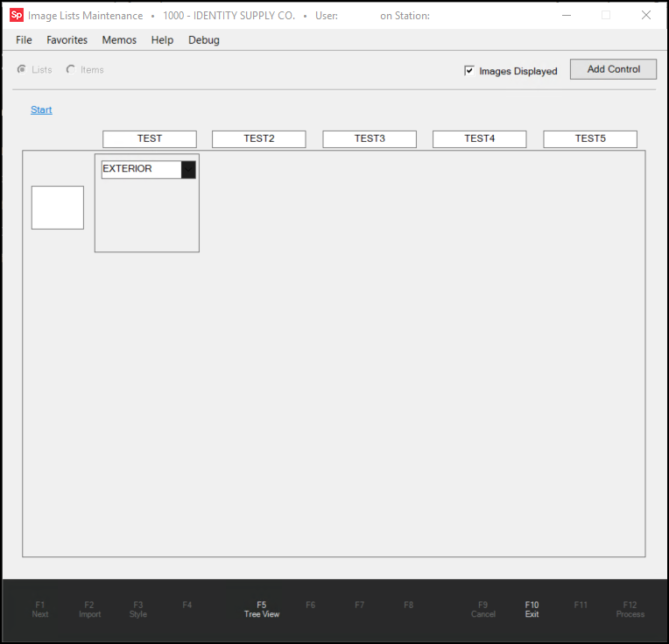Click the TEST2 column header field
Screen dimensions: 669x644
coord(259,139)
